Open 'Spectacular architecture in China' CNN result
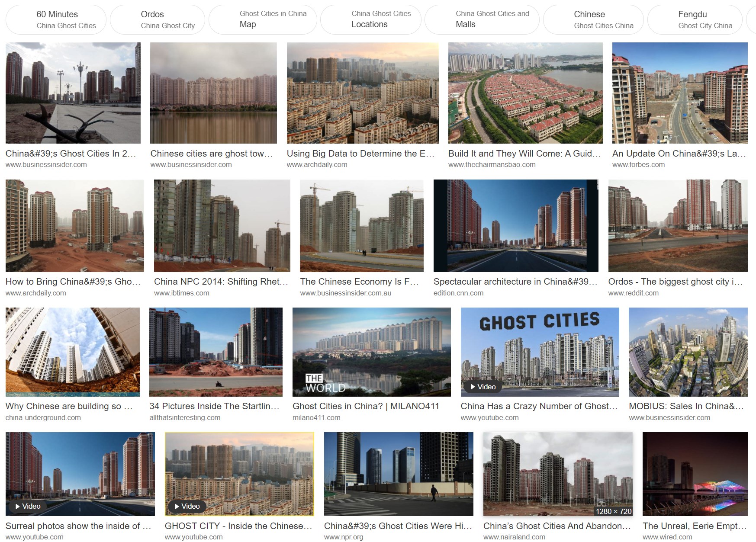 tap(515, 282)
